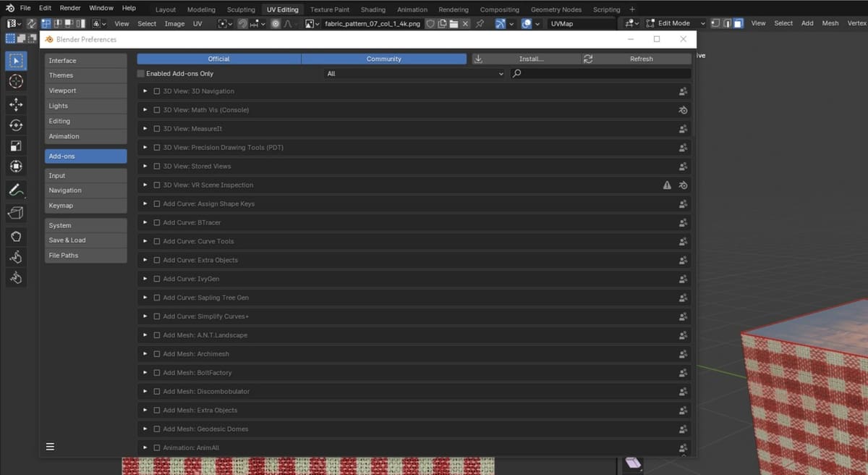
Task: Open the hamburger menu in Preferences
Action: 51,447
